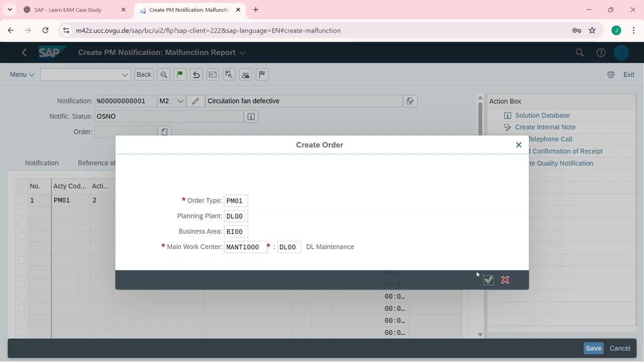Click the Circulation fan defective description field
Screen dimensions: 644x362
(x=304, y=101)
